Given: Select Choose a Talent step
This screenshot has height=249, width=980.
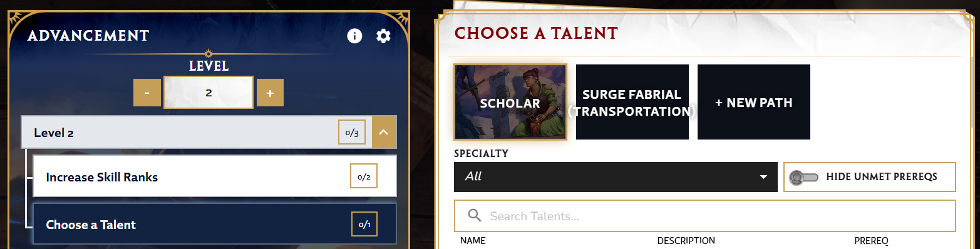Looking at the screenshot, I should point(214,224).
